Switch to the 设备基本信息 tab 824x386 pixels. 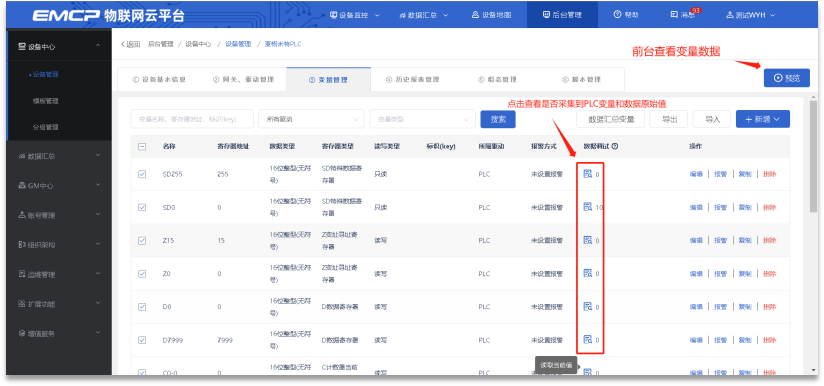(159, 80)
